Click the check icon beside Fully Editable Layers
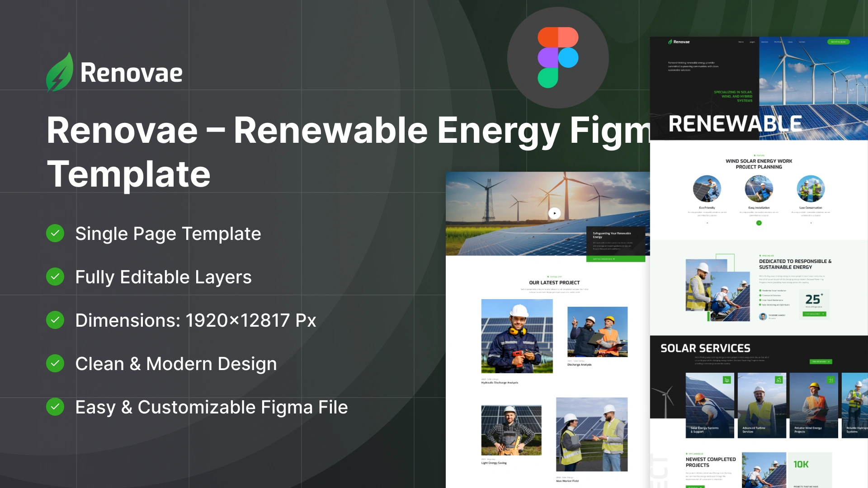The height and width of the screenshot is (488, 868). tap(55, 277)
